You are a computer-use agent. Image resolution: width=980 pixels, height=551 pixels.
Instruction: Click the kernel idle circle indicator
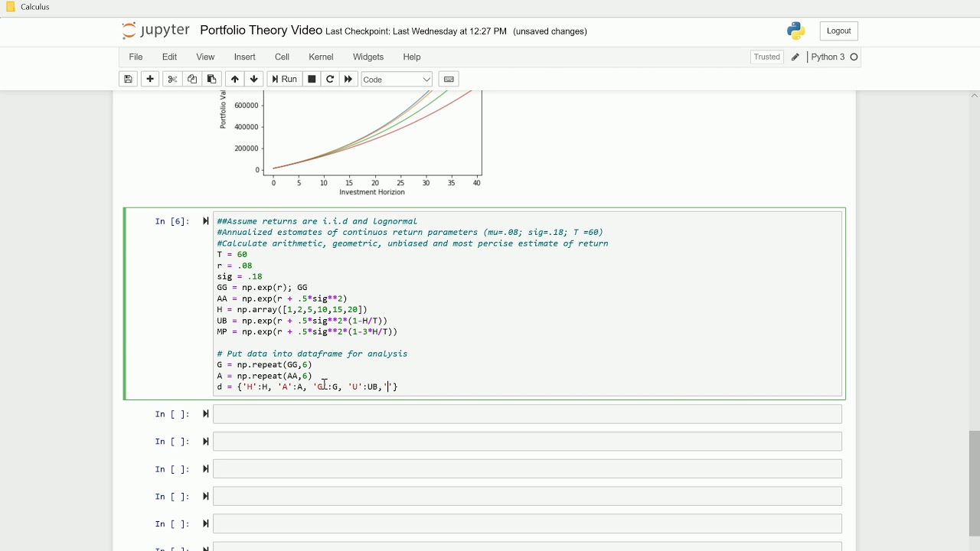854,57
